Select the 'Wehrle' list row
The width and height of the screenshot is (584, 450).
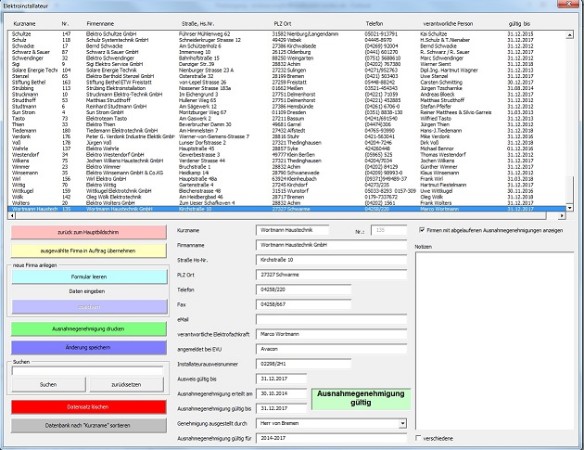pyautogui.click(x=286, y=149)
